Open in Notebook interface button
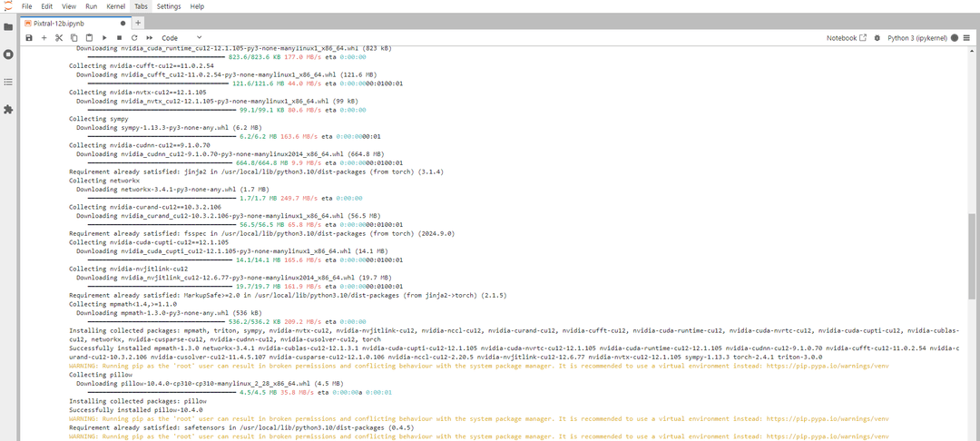The image size is (980, 441). click(x=847, y=38)
